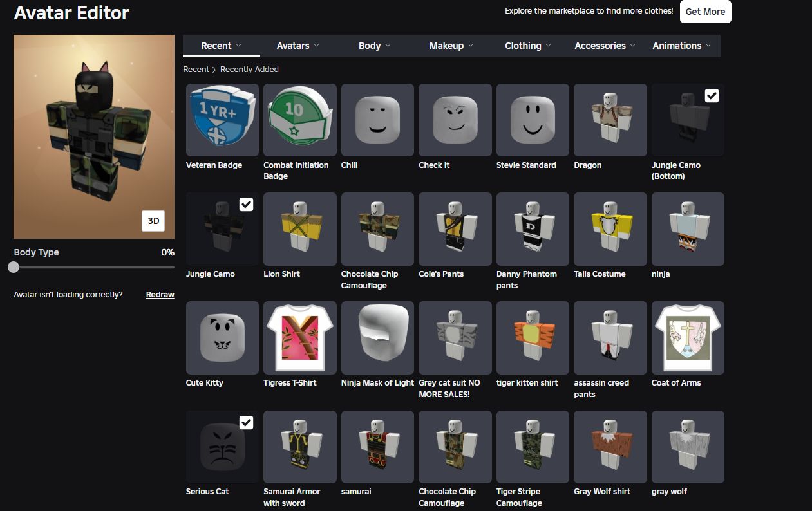Click the Get More button
Image resolution: width=812 pixels, height=511 pixels.
coord(705,12)
